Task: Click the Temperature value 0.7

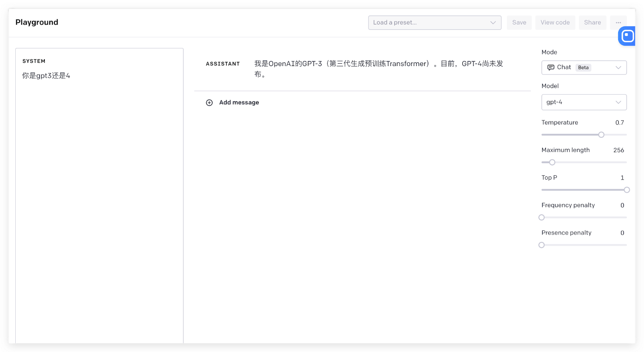Action: click(x=619, y=123)
